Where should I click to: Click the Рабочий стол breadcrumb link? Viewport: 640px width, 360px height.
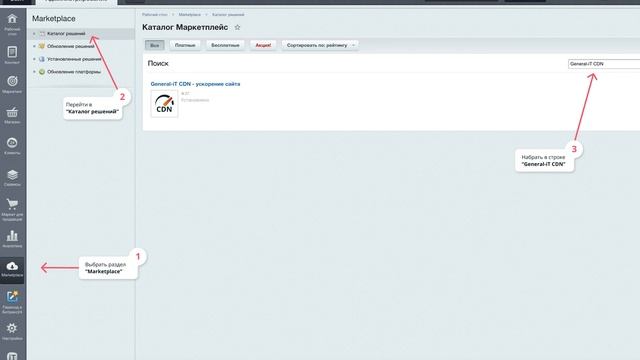[x=155, y=15]
